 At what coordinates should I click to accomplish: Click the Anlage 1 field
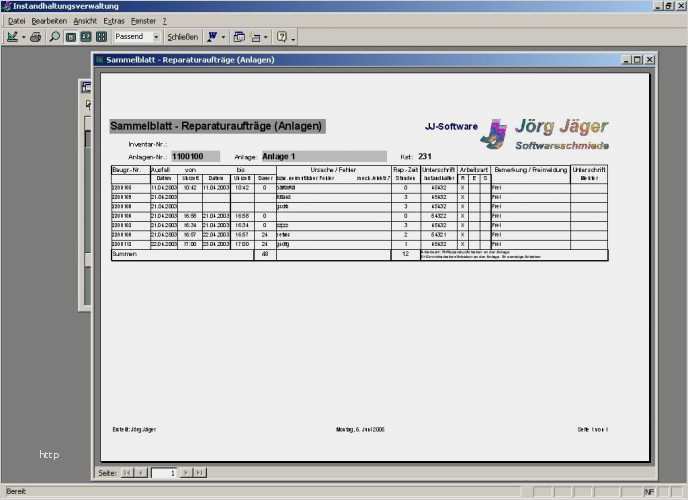coord(324,157)
